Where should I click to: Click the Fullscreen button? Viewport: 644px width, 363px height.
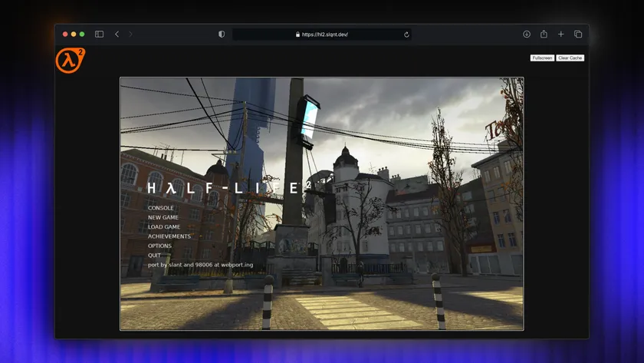542,58
